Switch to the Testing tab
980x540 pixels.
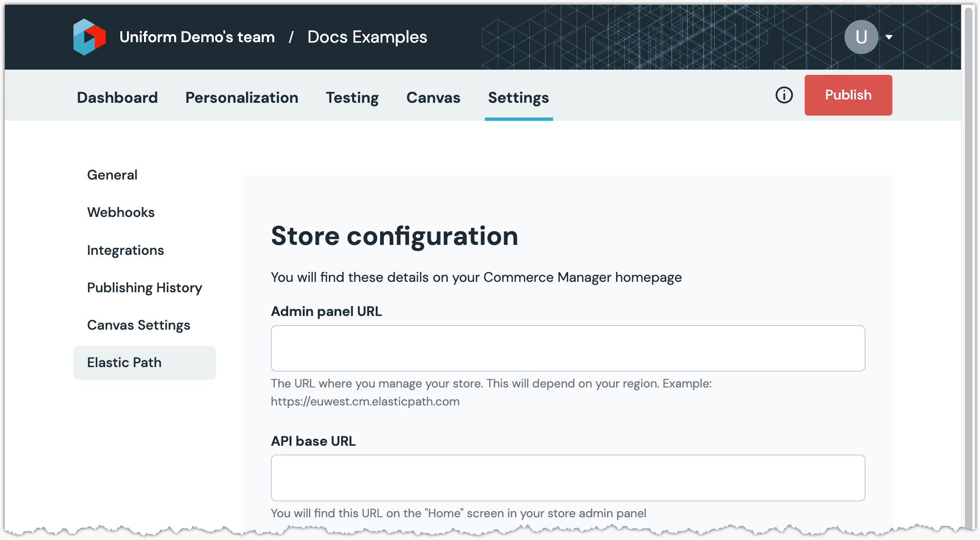pos(352,98)
